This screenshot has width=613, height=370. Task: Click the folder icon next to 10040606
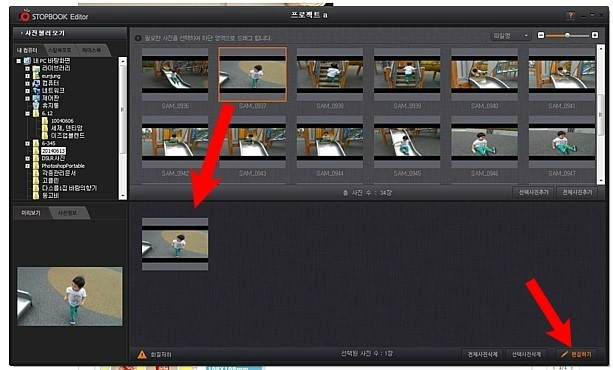tap(45, 120)
